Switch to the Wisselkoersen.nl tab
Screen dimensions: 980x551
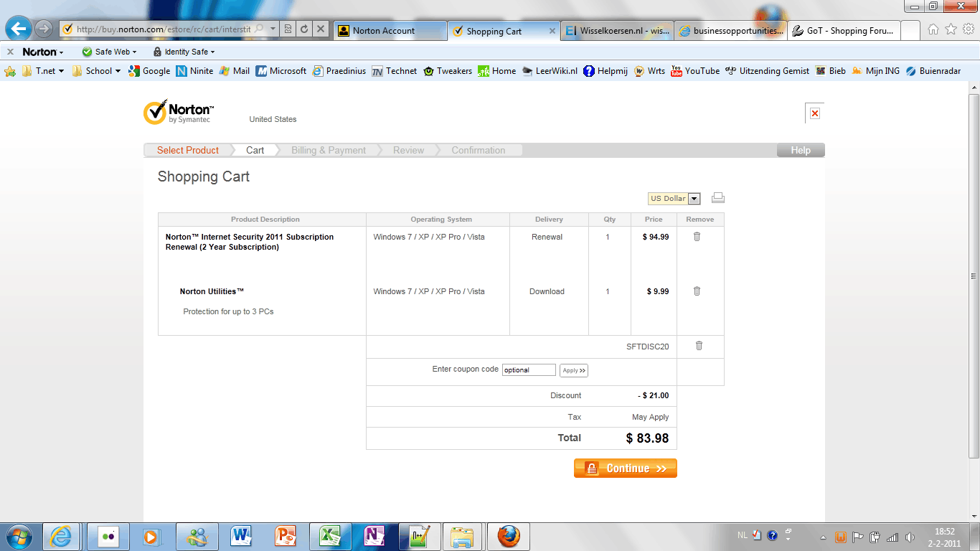pos(617,31)
